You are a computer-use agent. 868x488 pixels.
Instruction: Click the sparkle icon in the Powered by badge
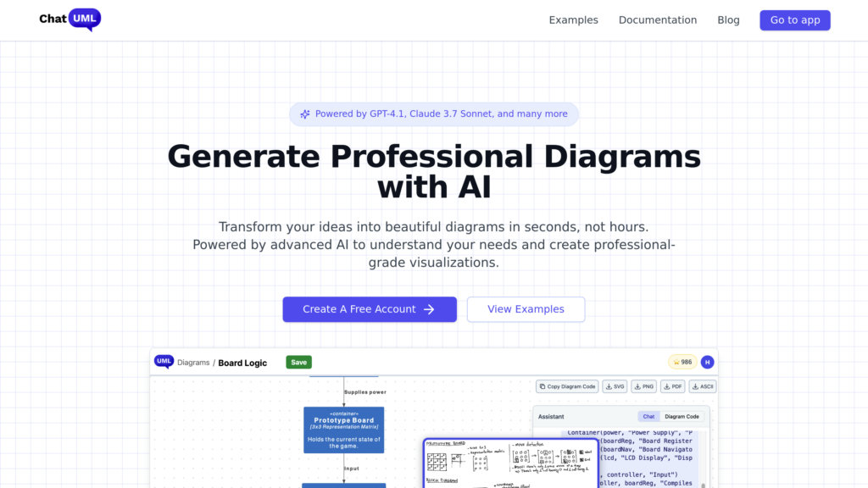tap(305, 114)
